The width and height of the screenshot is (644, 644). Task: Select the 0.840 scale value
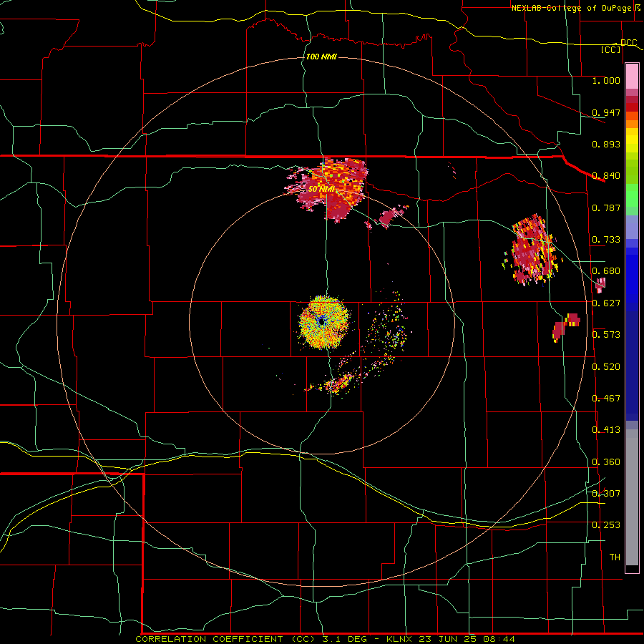(x=606, y=176)
